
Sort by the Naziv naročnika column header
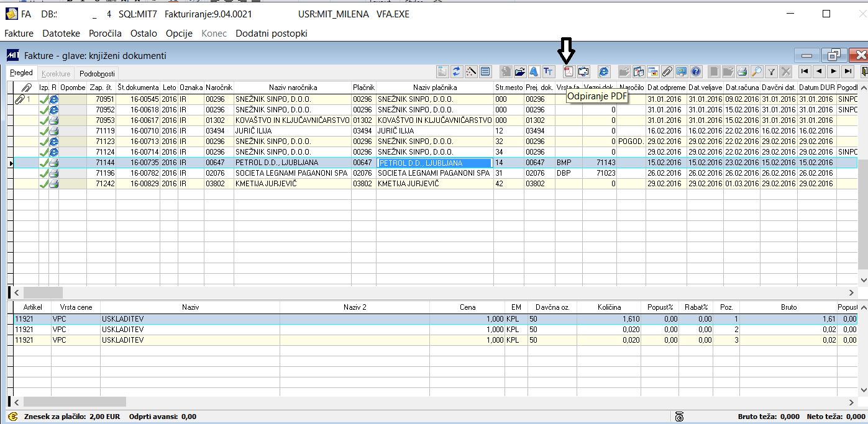293,88
